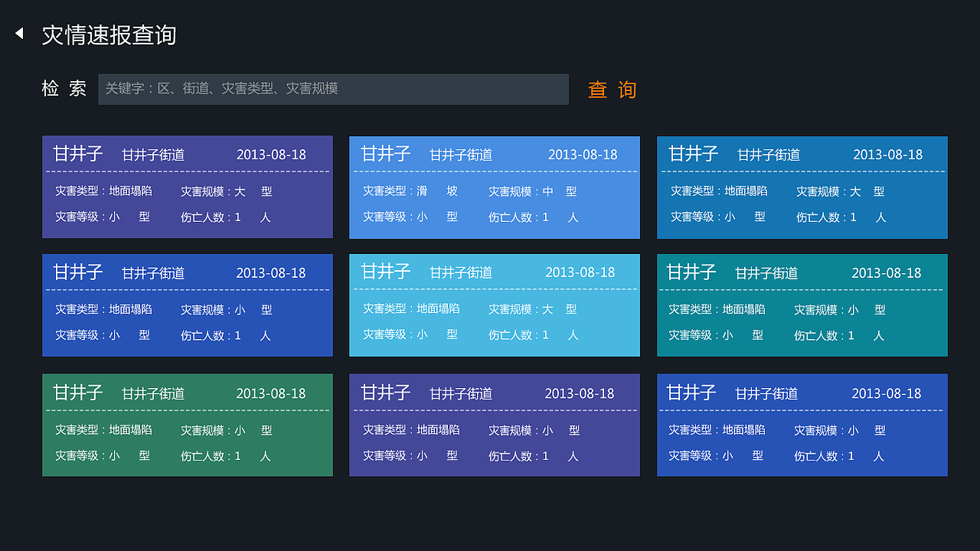The width and height of the screenshot is (980, 551).
Task: Click the royal blue card at bottom right
Action: coord(802,425)
